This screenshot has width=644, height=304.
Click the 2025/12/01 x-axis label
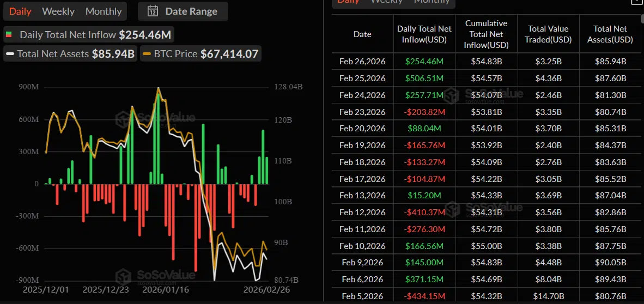tap(45, 290)
